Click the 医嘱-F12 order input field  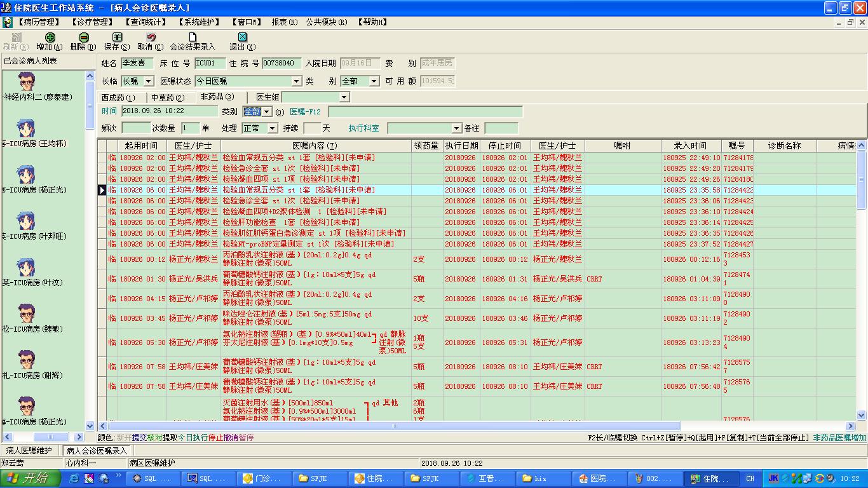pyautogui.click(x=425, y=112)
